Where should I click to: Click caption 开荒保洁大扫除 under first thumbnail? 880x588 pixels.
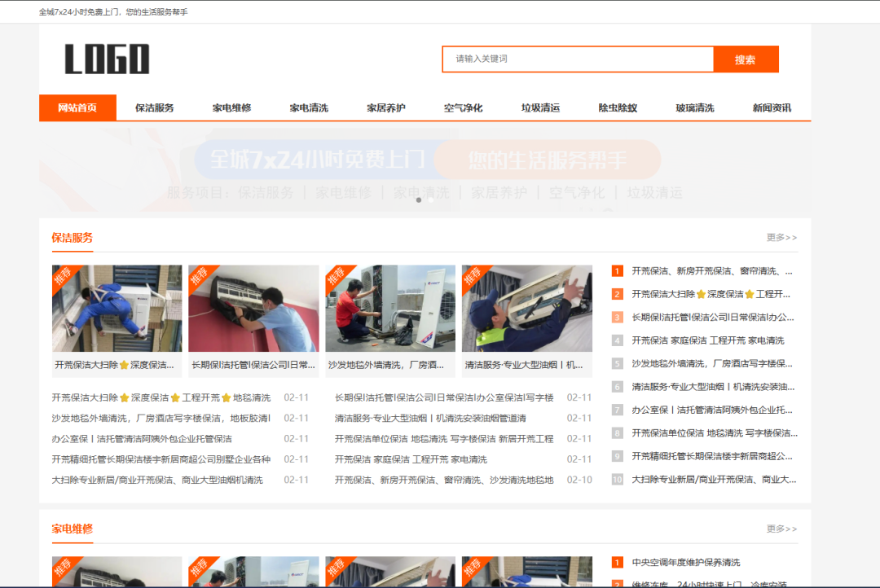pyautogui.click(x=115, y=365)
